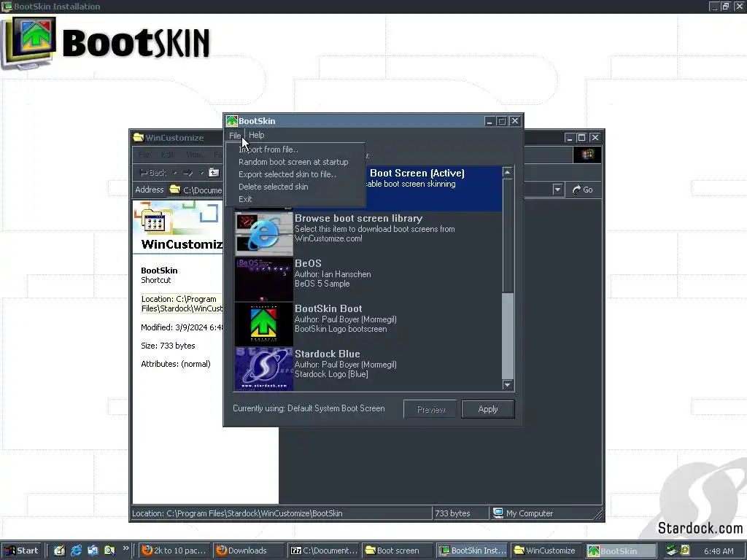747x560 pixels.
Task: Launch Internet Explorer from quick launch
Action: tap(76, 551)
